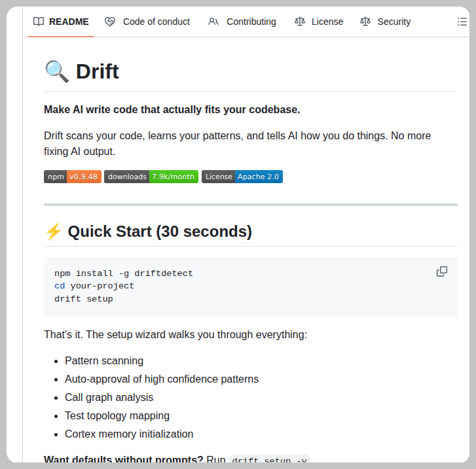Viewport: 476px width, 469px height.
Task: Click the 'Pattern scanning' list item
Action: pos(104,360)
